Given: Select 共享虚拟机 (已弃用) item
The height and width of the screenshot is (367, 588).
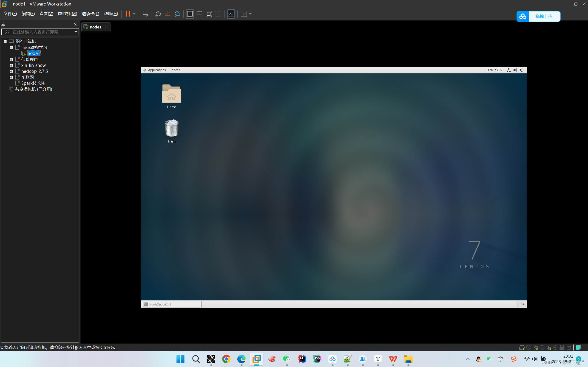Looking at the screenshot, I should click(34, 89).
